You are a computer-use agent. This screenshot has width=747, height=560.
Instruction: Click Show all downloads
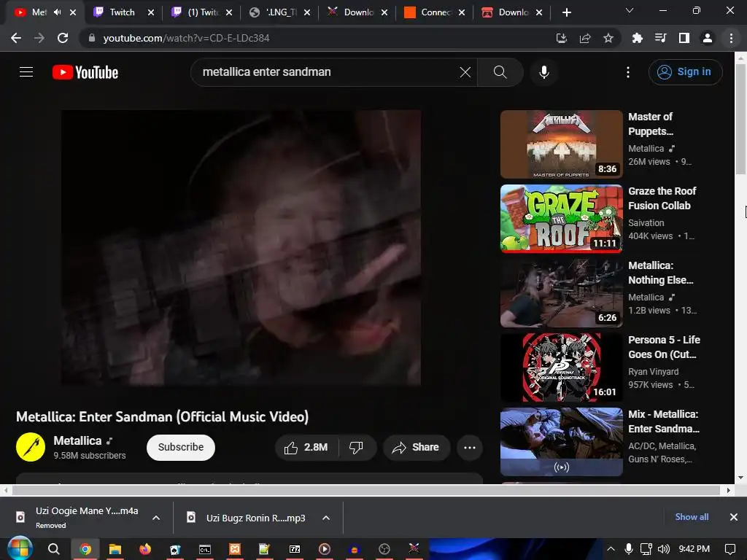692,517
